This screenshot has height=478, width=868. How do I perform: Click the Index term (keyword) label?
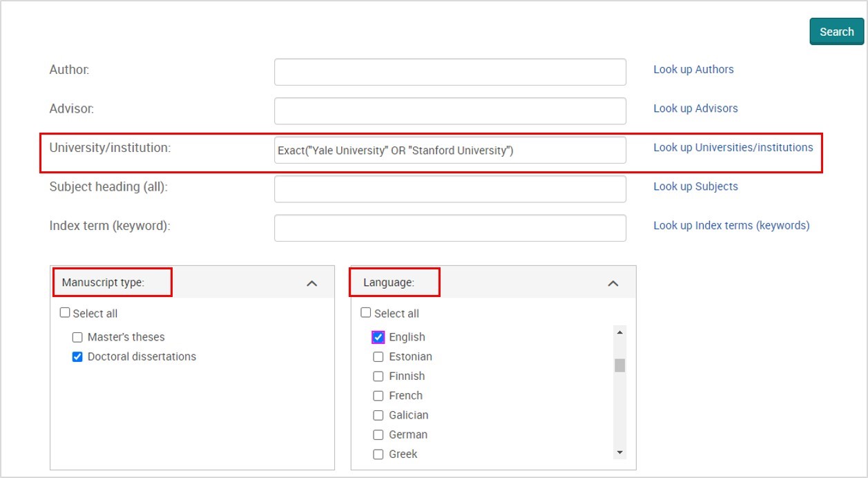[x=110, y=225]
